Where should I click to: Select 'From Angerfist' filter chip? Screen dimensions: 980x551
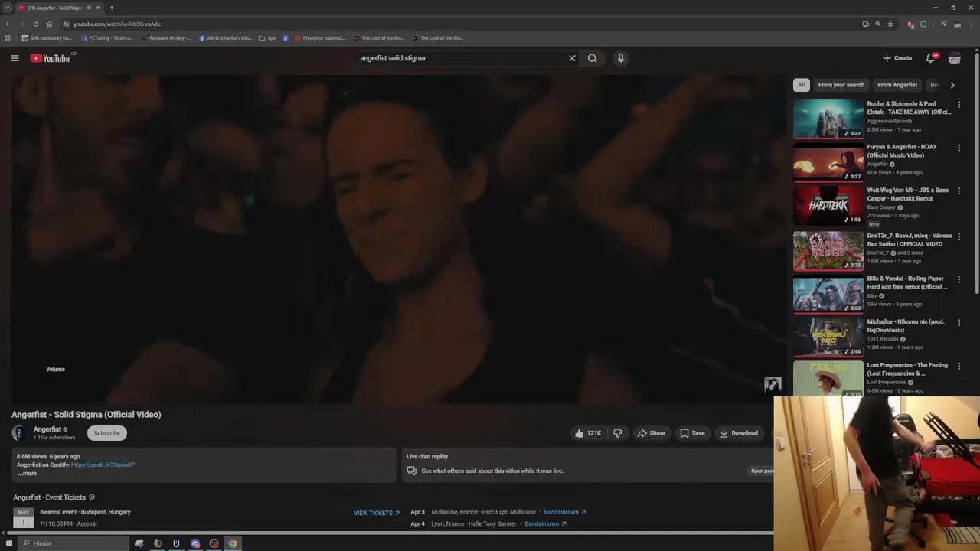(897, 85)
